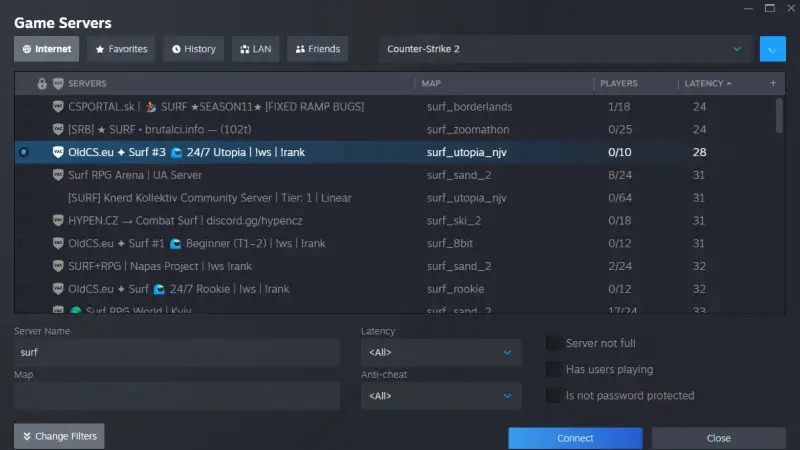
Task: Sort by the SERVERS column header
Action: click(87, 83)
